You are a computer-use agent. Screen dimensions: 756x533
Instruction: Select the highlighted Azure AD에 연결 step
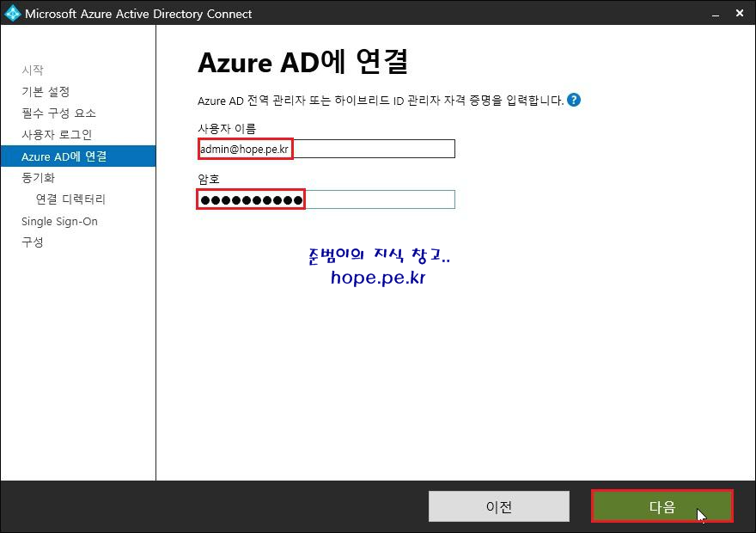pyautogui.click(x=78, y=156)
